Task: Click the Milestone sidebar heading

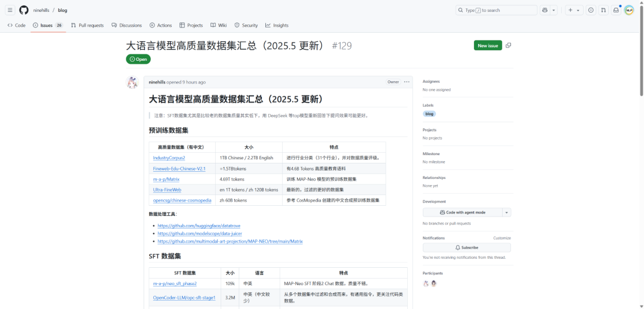Action: 431,154
